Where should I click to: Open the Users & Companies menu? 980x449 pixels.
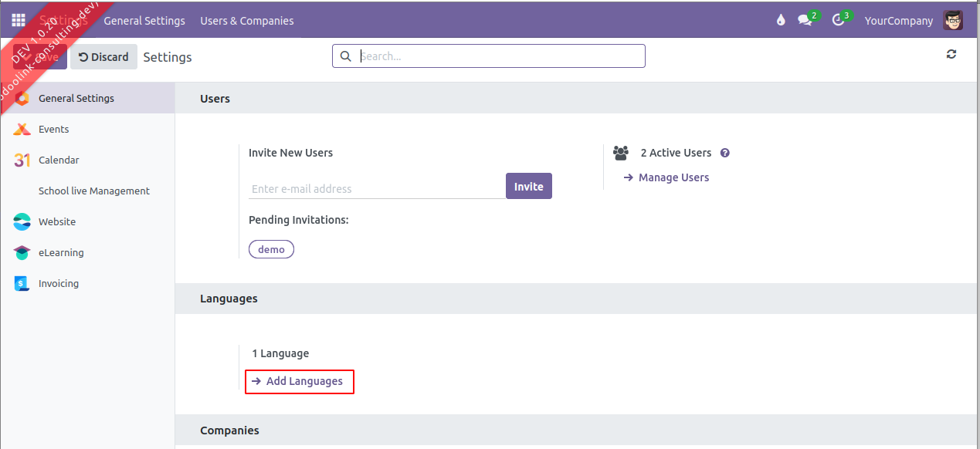click(x=247, y=21)
